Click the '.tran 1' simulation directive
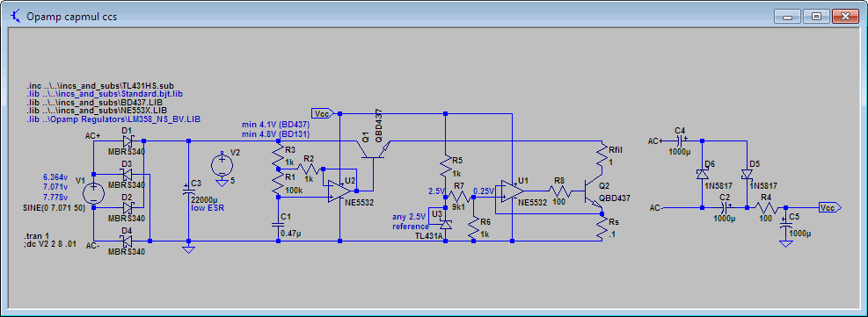This screenshot has width=868, height=317. 38,236
